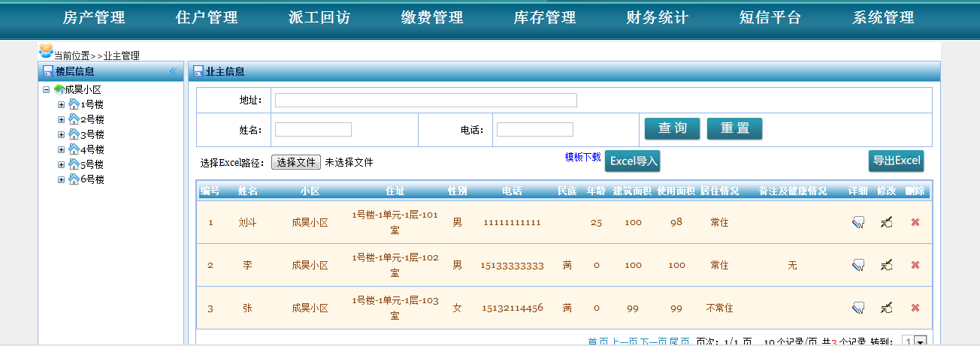Click the name cell 刘斗
The width and height of the screenshot is (980, 346).
point(247,222)
